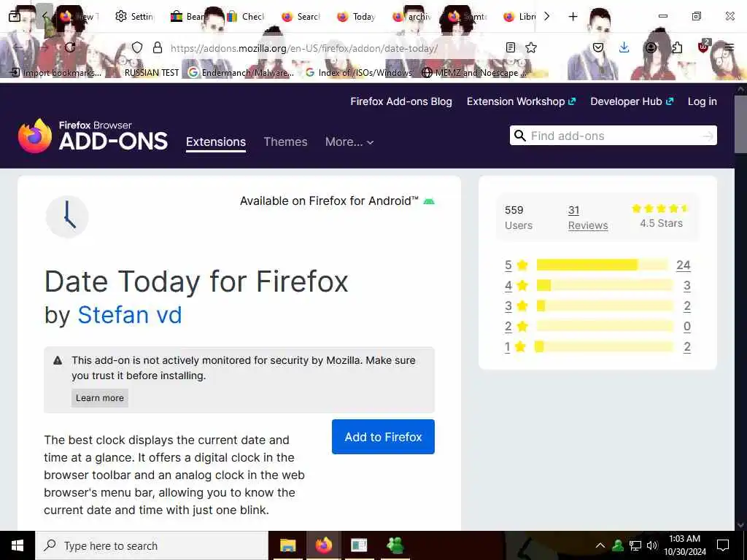Select Themes in add-ons navigation
Viewport: 747px width, 560px height.
pyautogui.click(x=285, y=142)
